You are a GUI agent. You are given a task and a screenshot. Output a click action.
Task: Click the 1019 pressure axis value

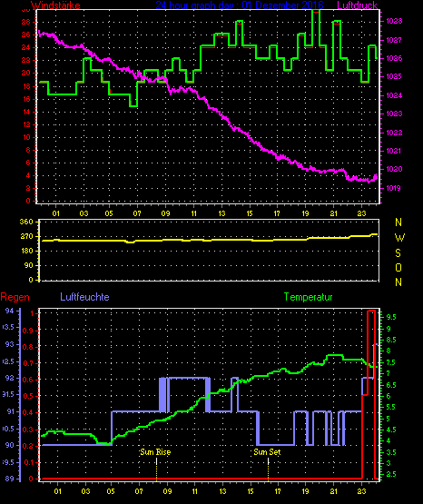(x=393, y=188)
